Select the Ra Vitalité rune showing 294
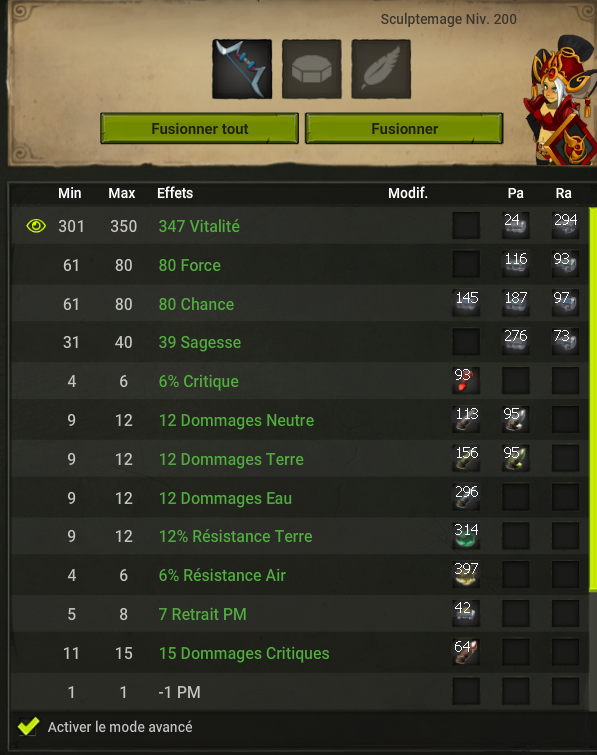This screenshot has height=755, width=597. click(x=565, y=225)
